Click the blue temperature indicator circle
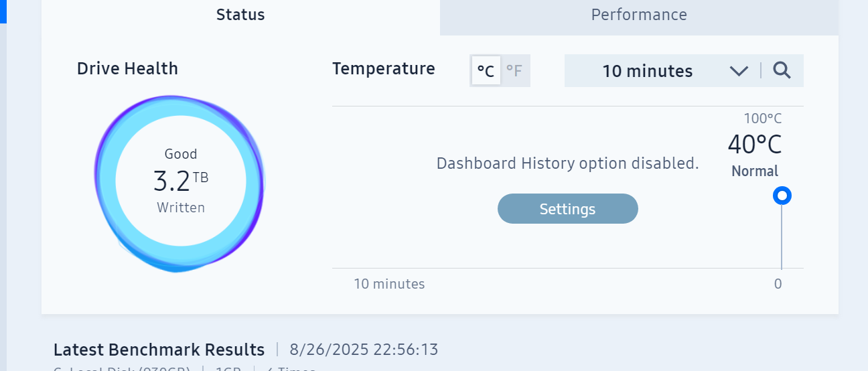 [x=782, y=196]
